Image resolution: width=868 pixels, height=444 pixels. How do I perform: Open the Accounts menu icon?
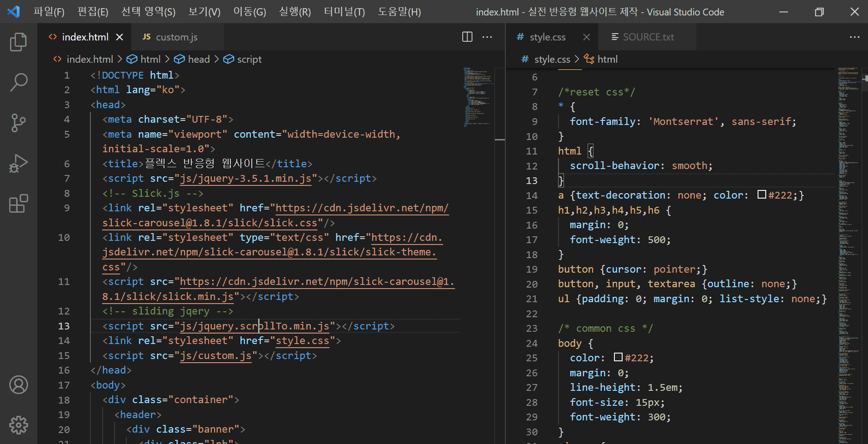[18, 385]
